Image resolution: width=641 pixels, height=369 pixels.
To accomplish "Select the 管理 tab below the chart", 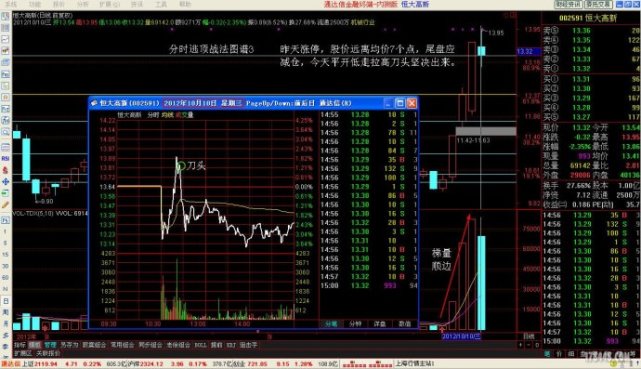I will 50,345.
